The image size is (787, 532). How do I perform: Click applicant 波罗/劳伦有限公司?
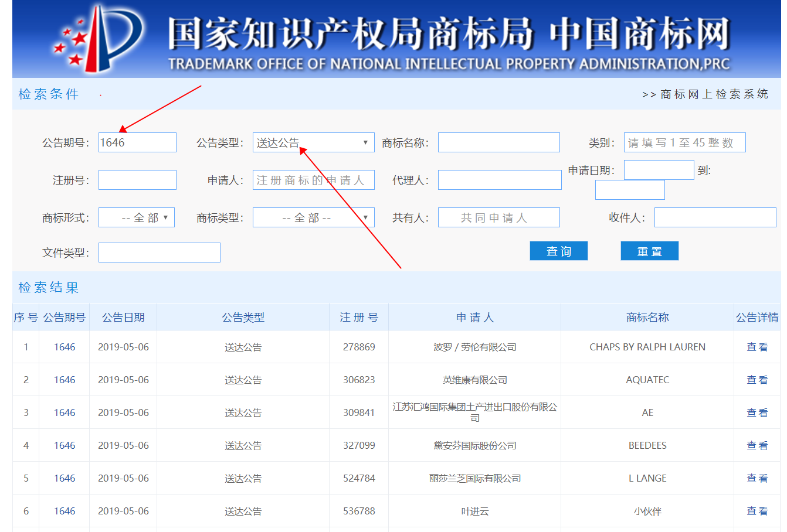475,347
